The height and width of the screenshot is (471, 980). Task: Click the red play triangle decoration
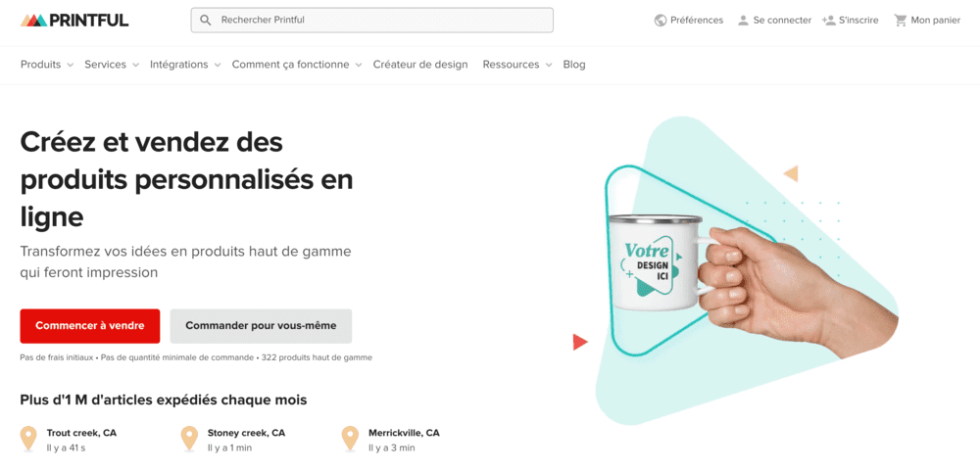(x=580, y=342)
